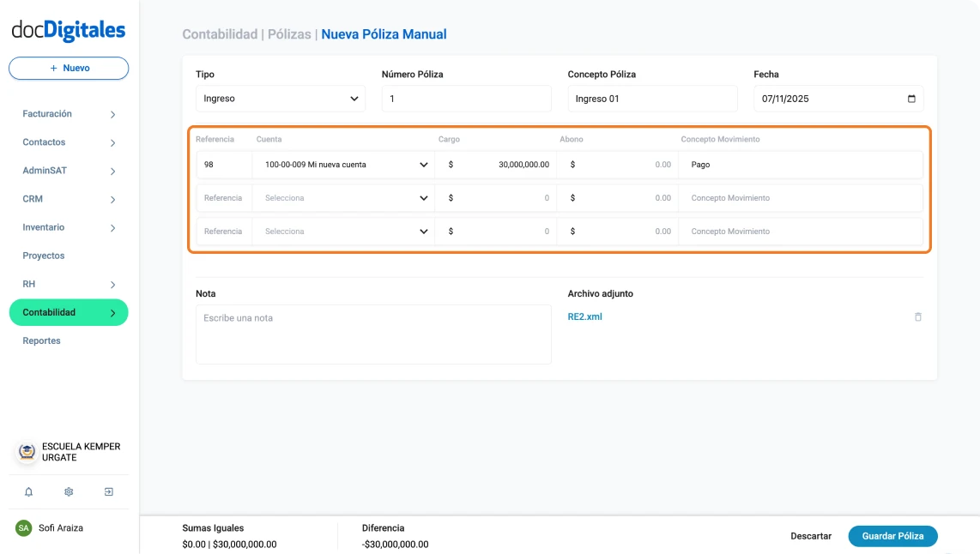Screen dimensions: 980x554
Task: Open the Selecciona cuenta dropdown in row two
Action: coord(423,197)
